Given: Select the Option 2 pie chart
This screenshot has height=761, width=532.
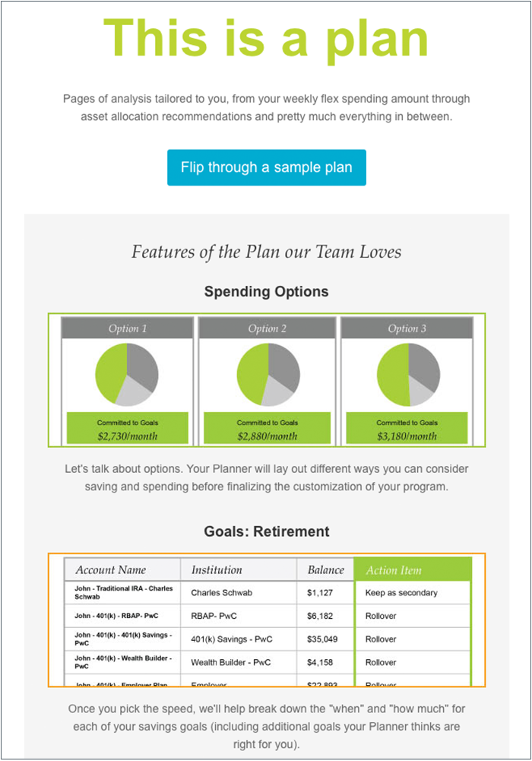Looking at the screenshot, I should tap(268, 375).
